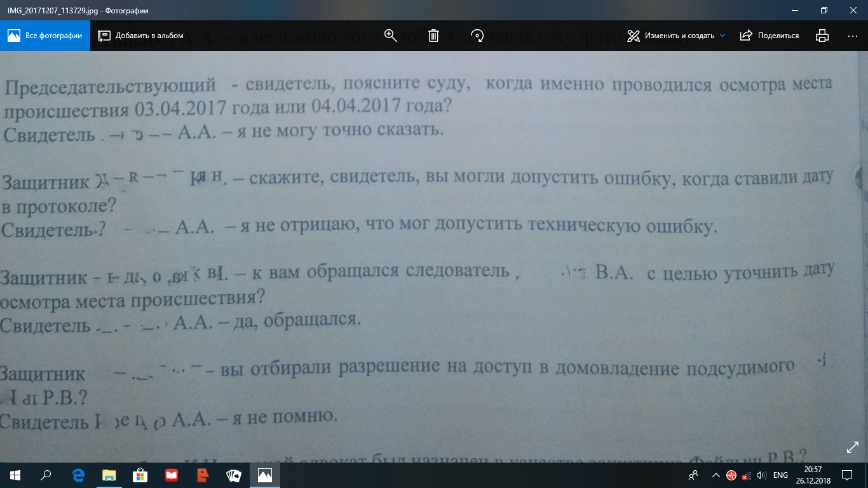Image resolution: width=868 pixels, height=488 pixels.
Task: Switch ENG input language indicator
Action: 780,475
